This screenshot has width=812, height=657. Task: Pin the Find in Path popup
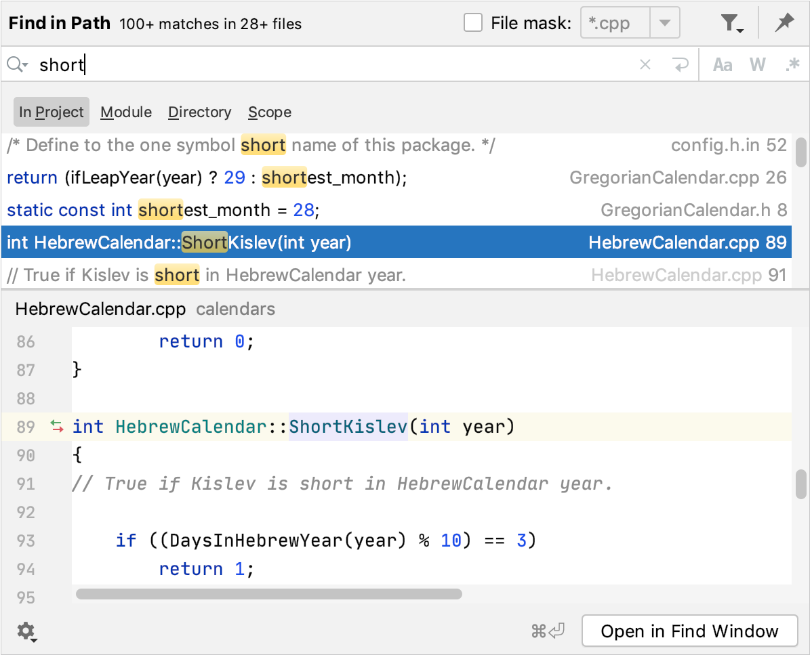pos(784,22)
